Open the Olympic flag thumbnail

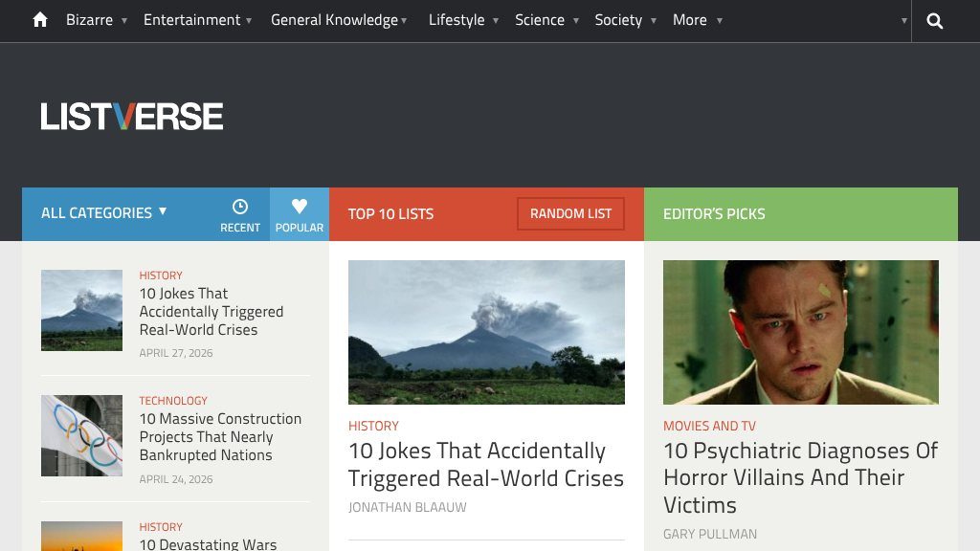pos(82,435)
